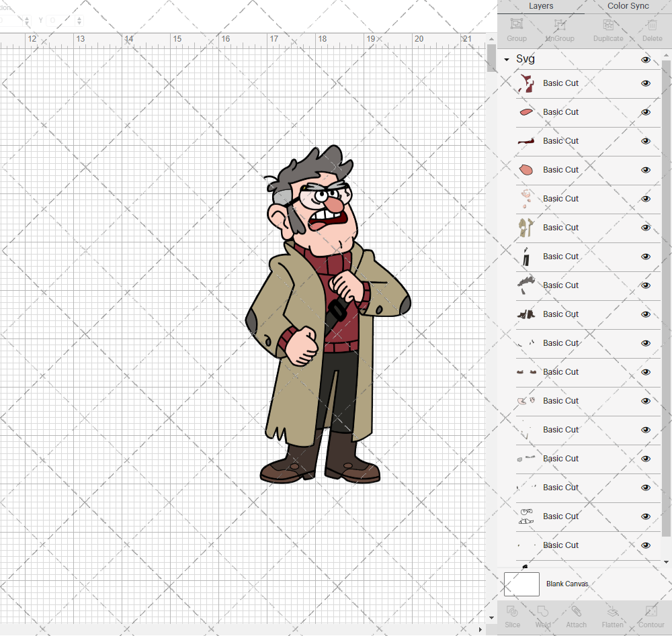This screenshot has height=636, width=672.
Task: Toggle eye for salmon nose layer
Action: click(x=645, y=170)
